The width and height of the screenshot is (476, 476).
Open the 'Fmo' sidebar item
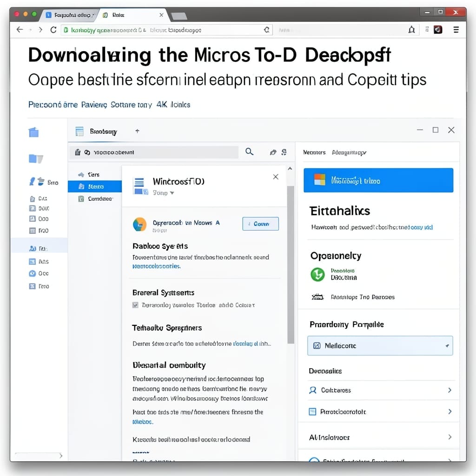39,286
